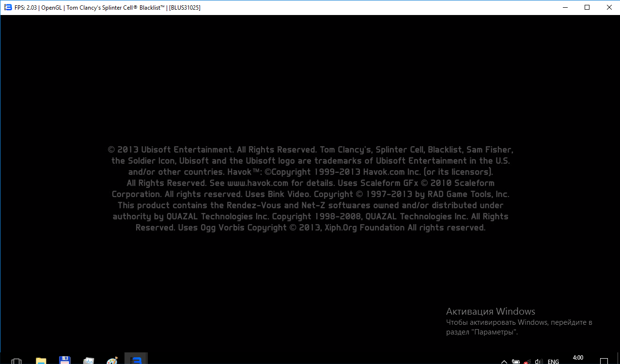The height and width of the screenshot is (364, 620).
Task: Maximize the Splinter Cell Blacklist window
Action: coord(587,7)
